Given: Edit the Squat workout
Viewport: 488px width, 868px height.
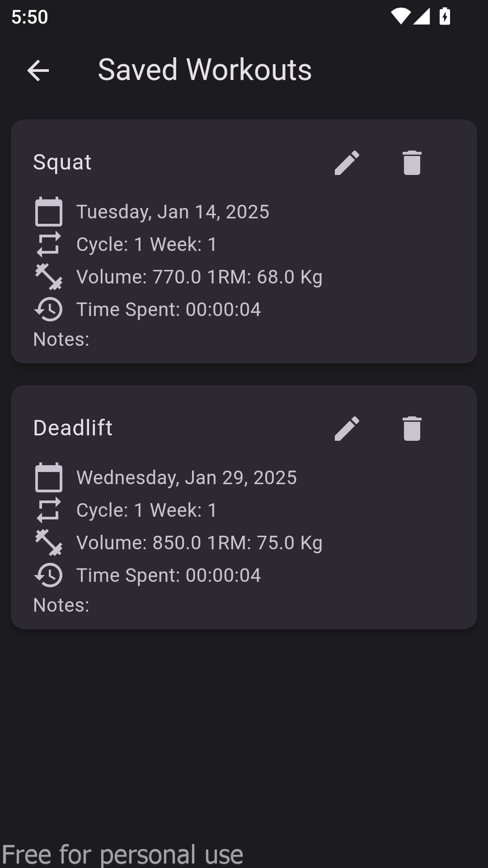Looking at the screenshot, I should 347,162.
